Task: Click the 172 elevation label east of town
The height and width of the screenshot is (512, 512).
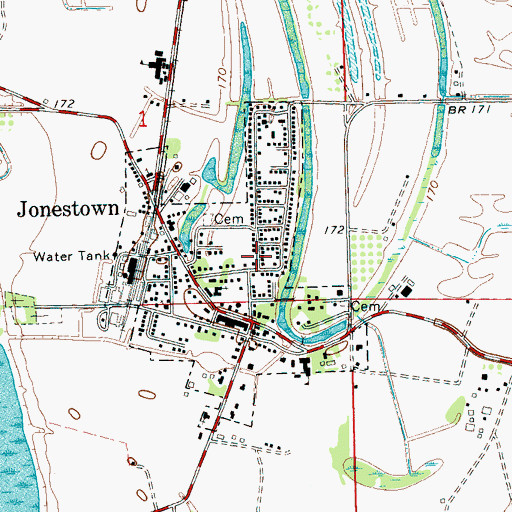Action: pos(335,230)
